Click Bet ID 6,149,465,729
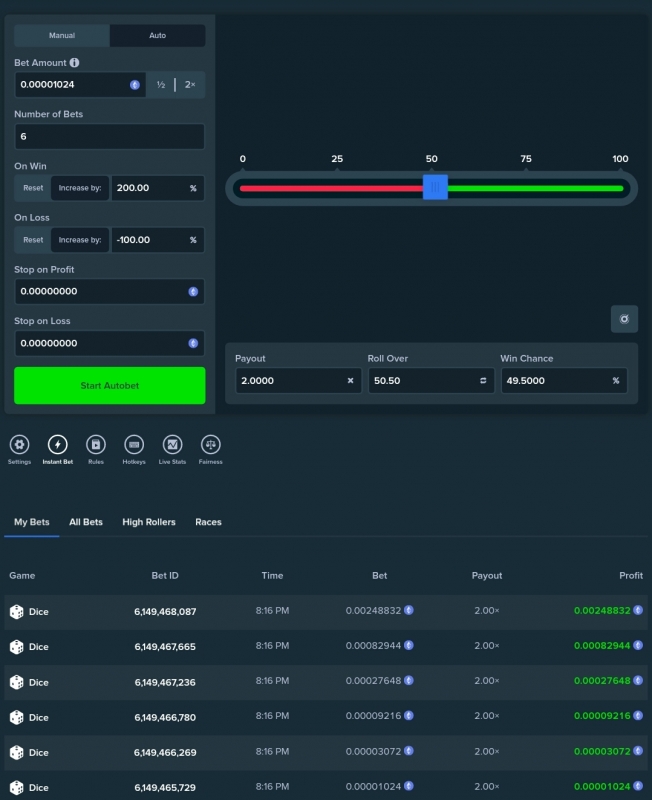Viewport: 652px width, 800px height. 165,788
